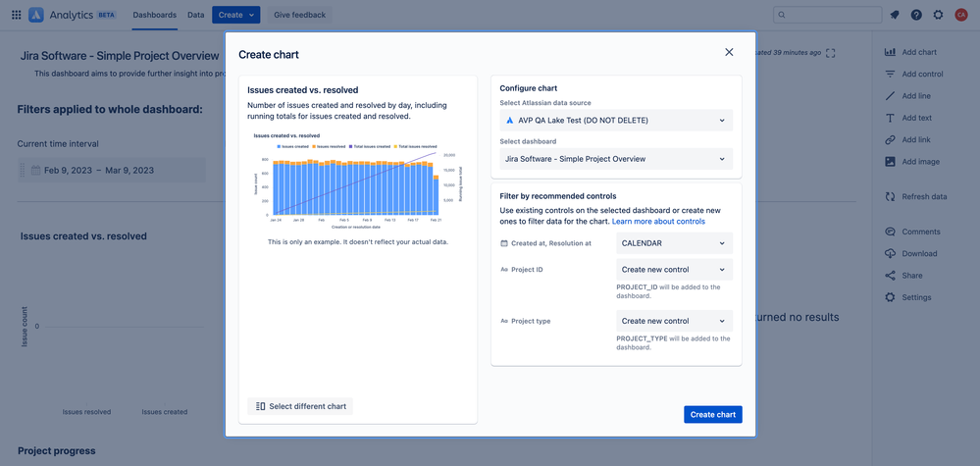Switch to the Dashboards tab

tap(154, 15)
